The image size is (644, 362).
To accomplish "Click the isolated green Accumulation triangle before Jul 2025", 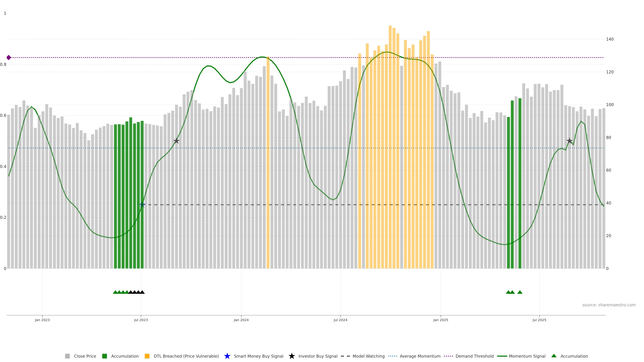I will click(520, 292).
